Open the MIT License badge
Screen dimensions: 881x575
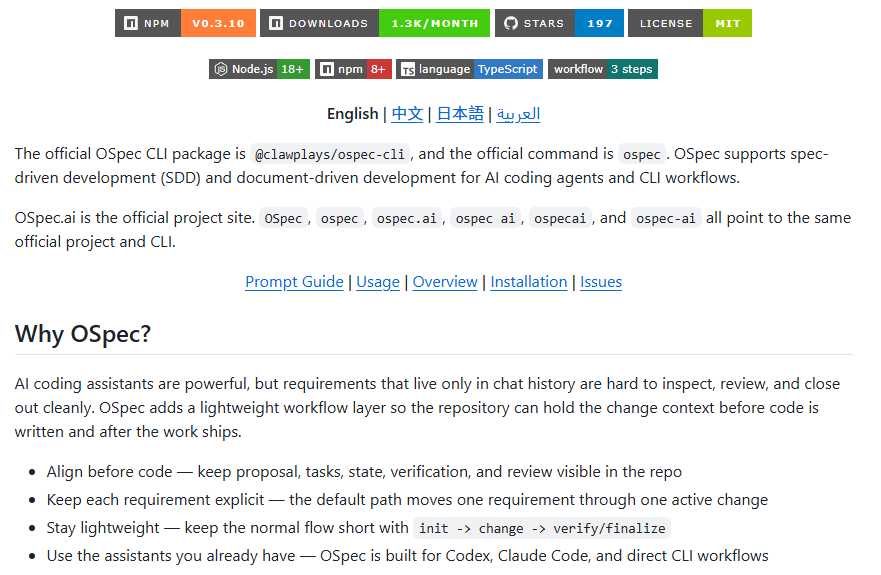689,23
